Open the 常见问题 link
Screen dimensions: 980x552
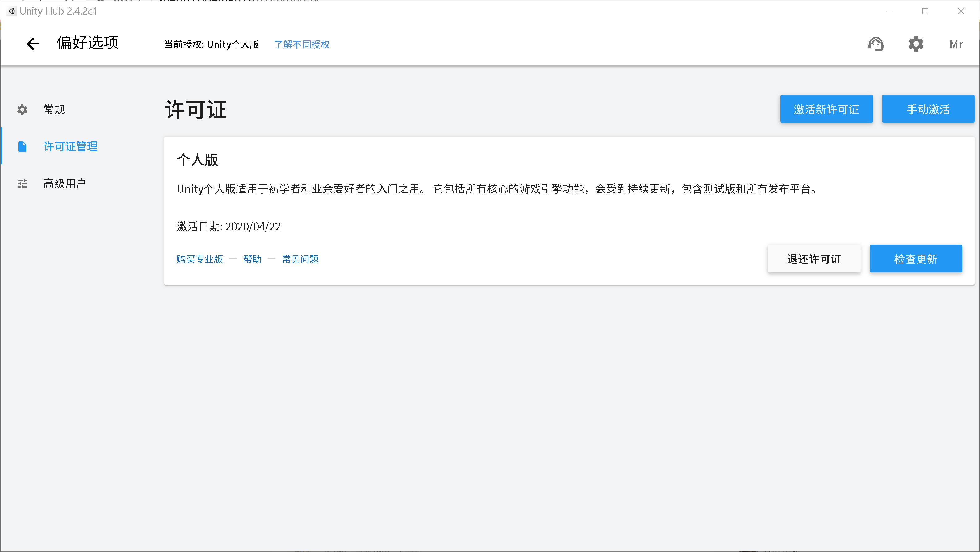(x=300, y=259)
